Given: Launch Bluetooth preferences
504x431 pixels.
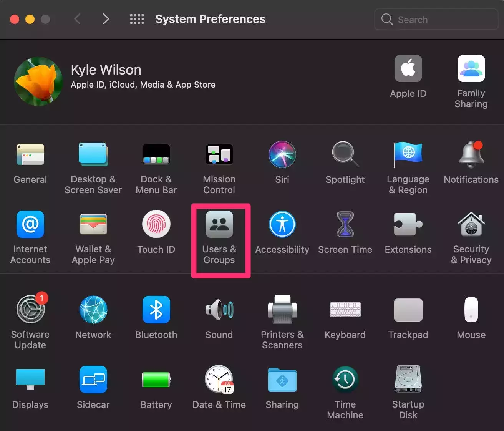Looking at the screenshot, I should (x=156, y=310).
